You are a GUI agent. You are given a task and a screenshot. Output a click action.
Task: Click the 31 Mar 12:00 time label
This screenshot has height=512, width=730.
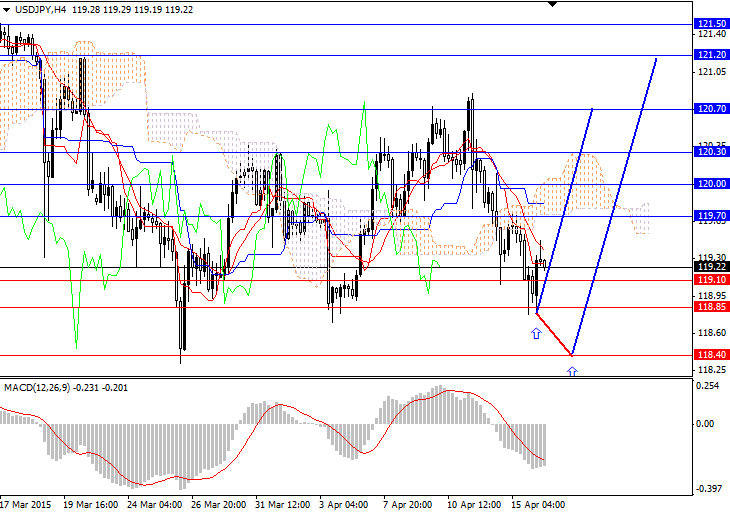point(283,505)
